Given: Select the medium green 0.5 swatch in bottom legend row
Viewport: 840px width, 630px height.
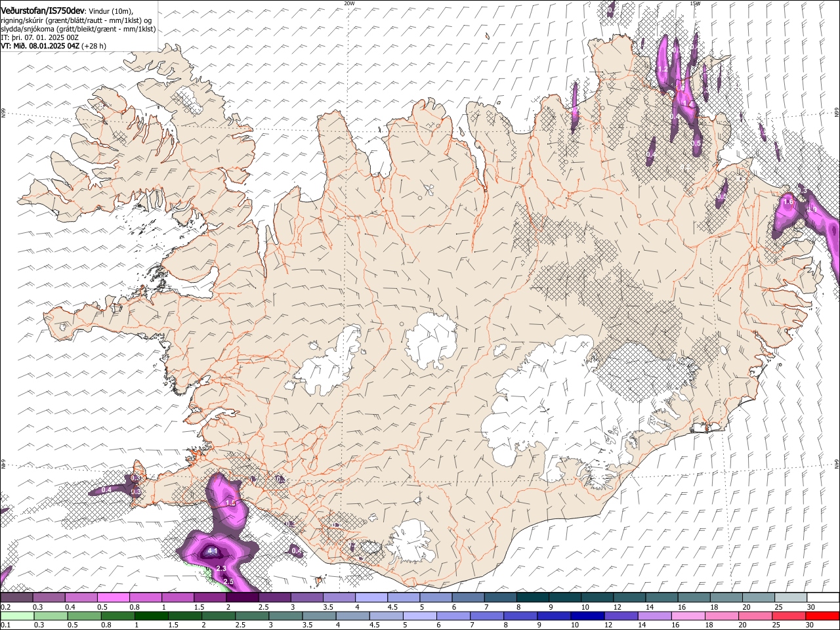Looking at the screenshot, I should point(85,616).
